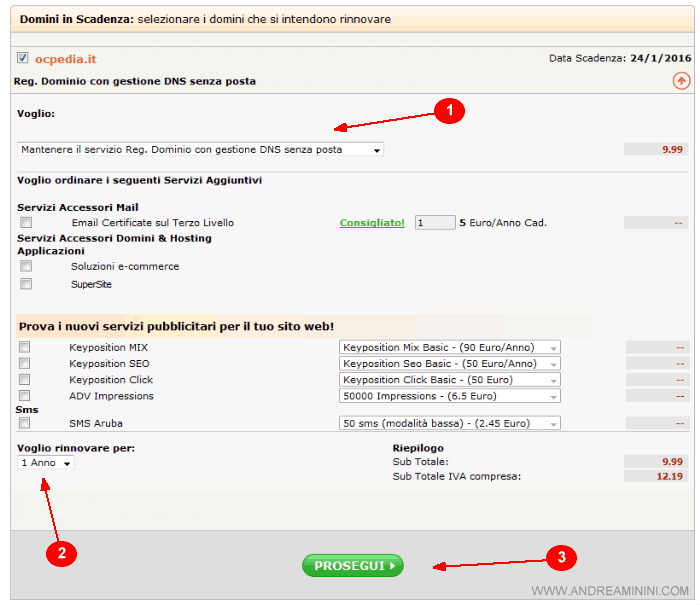
Task: Click the ocpedia.it domain name
Action: click(x=66, y=59)
